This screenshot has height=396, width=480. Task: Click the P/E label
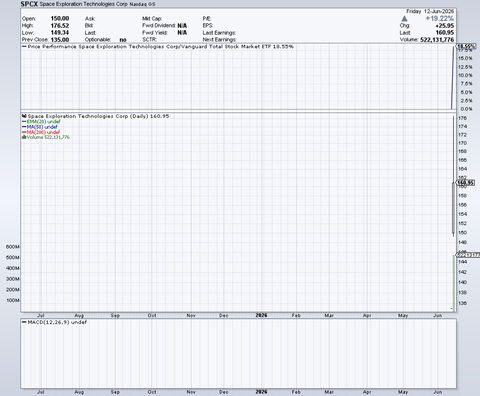[x=207, y=19]
